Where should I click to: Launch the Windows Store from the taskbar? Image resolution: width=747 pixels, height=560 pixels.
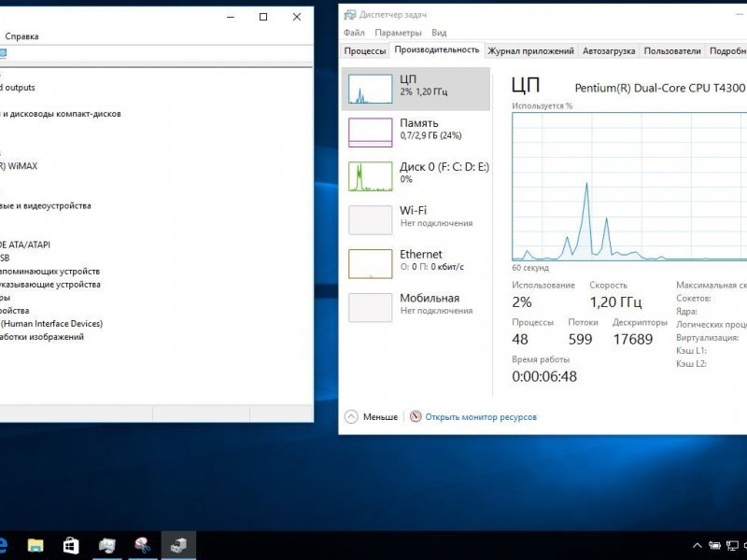(71, 545)
